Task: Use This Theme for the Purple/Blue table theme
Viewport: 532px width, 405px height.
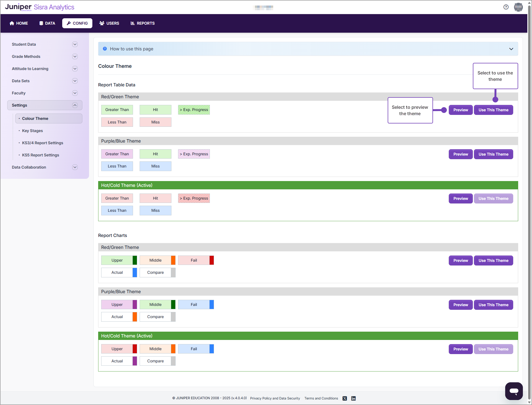Action: [493, 154]
